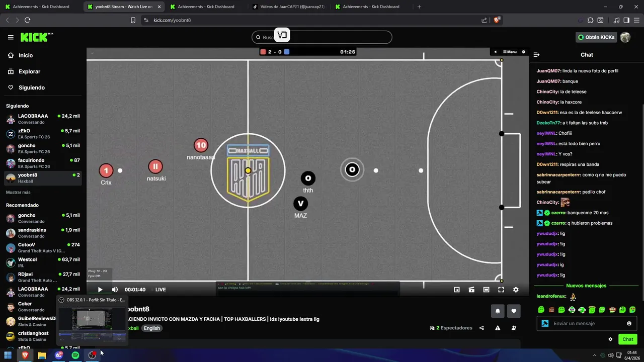644x362 pixels.
Task: Close the 'yoobnt8 Stream' browser tab
Action: point(159,7)
